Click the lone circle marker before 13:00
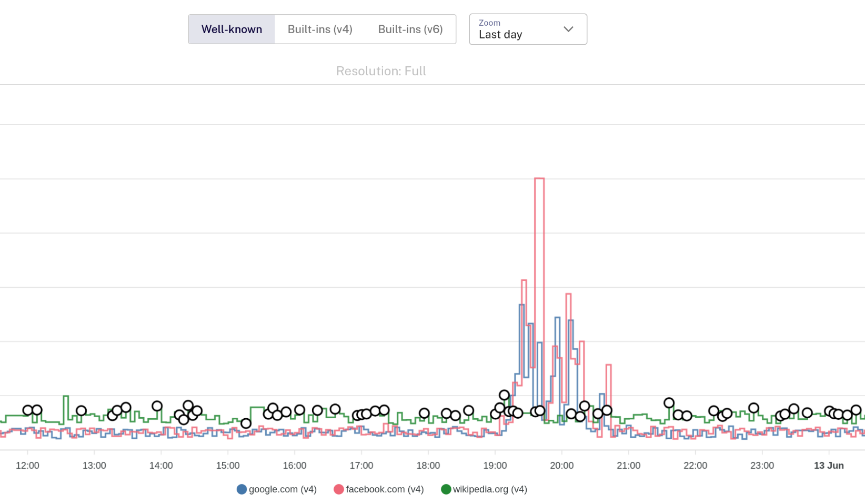Screen dimensions: 865x504 point(81,411)
